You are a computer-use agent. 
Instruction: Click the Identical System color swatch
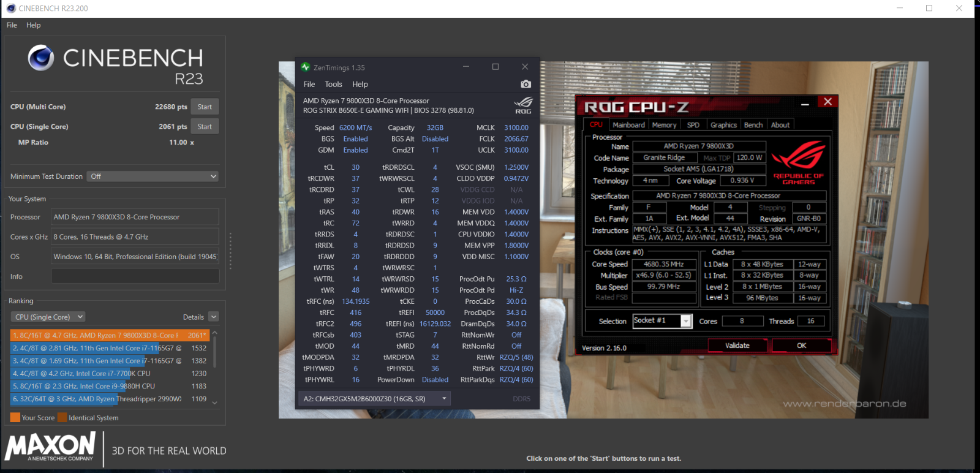[x=62, y=417]
